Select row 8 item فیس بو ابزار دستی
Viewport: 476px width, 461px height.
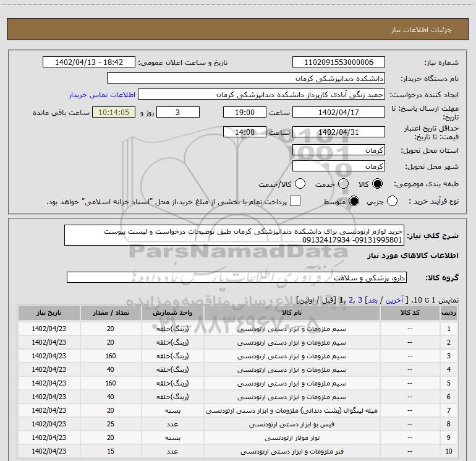[x=292, y=424]
